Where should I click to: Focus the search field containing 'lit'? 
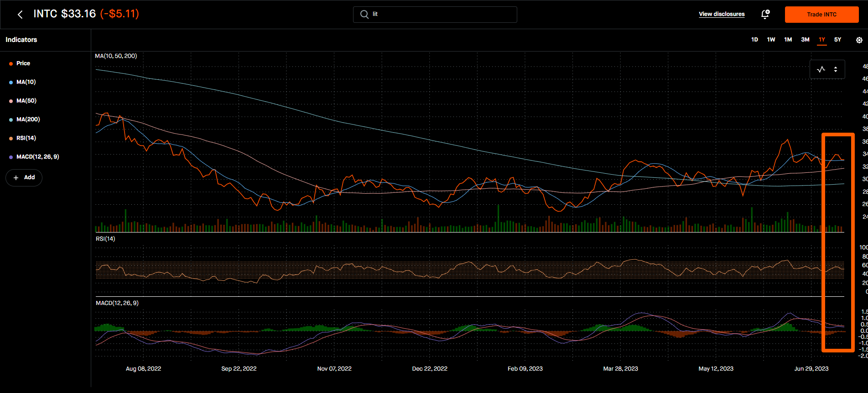click(435, 15)
